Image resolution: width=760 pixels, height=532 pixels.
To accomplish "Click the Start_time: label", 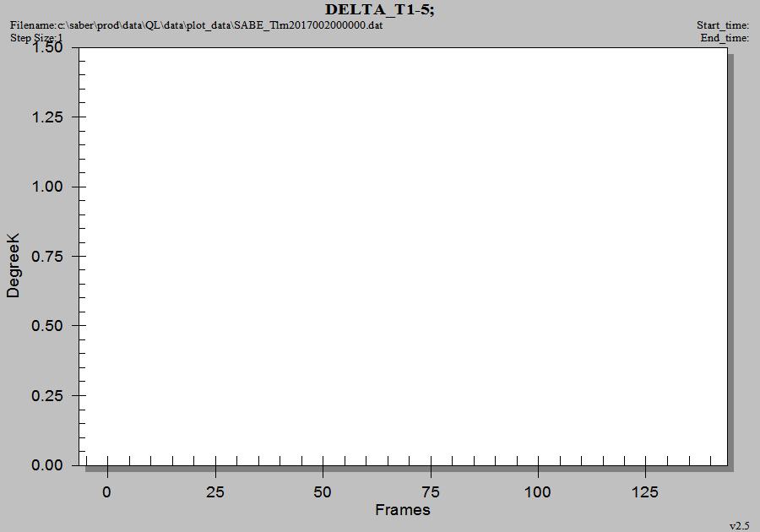I will (723, 25).
